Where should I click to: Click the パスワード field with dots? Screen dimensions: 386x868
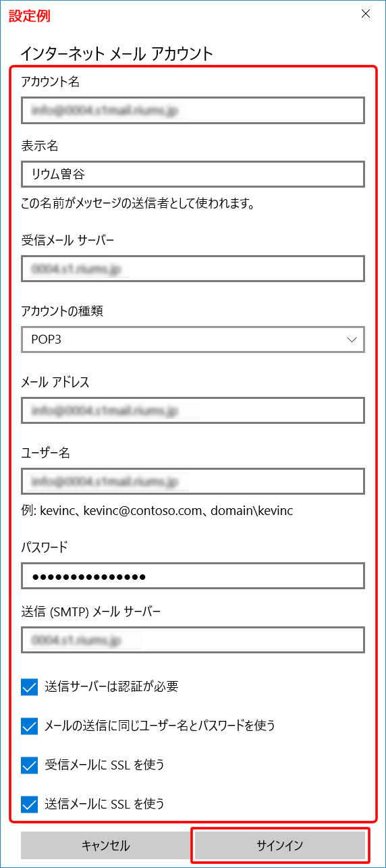click(x=193, y=576)
